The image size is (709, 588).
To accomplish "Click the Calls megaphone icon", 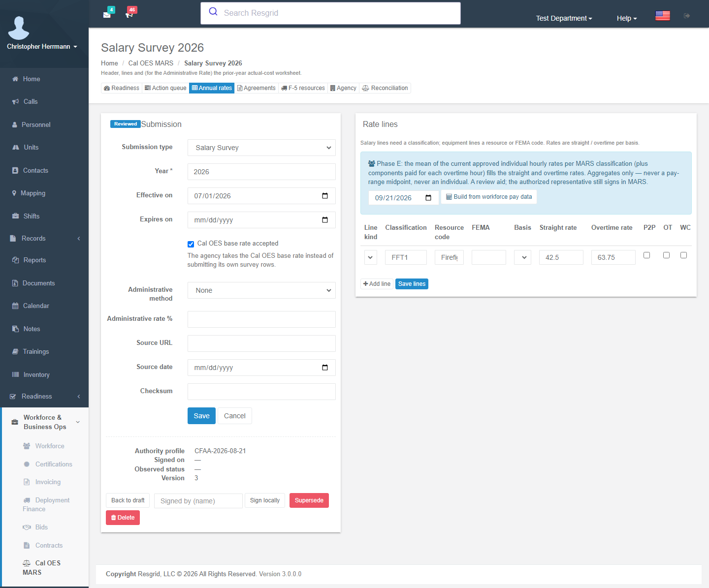I will (x=15, y=102).
